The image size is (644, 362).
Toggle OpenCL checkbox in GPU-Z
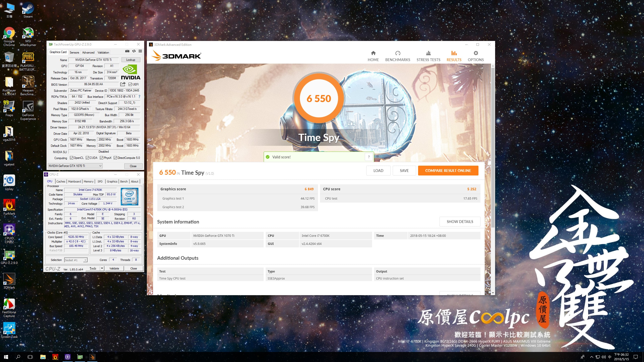tap(71, 158)
